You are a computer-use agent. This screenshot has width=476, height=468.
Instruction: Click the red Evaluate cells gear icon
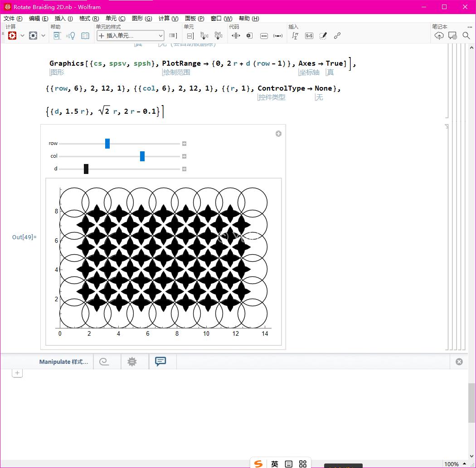point(12,35)
